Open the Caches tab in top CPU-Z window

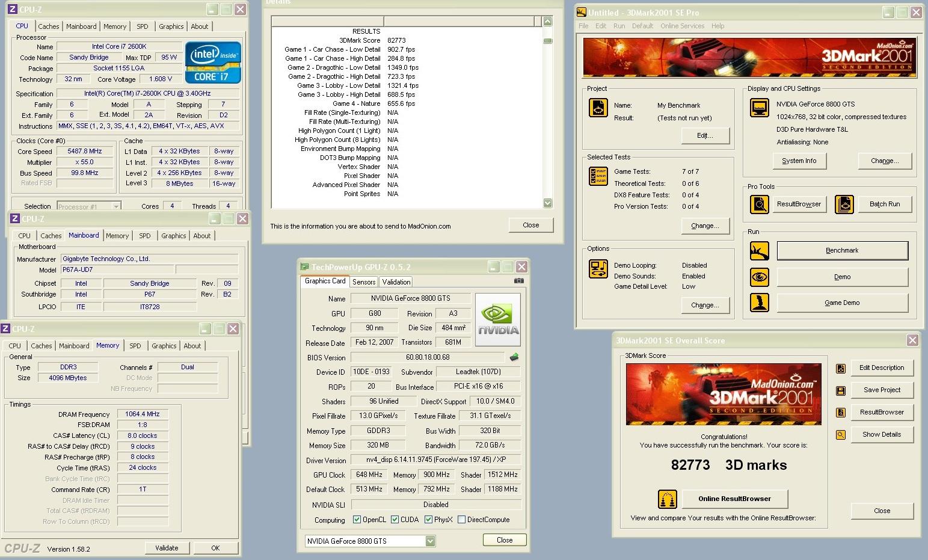coord(49,26)
